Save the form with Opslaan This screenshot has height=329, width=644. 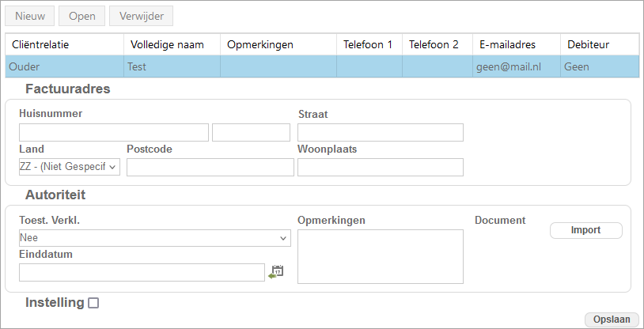click(612, 319)
